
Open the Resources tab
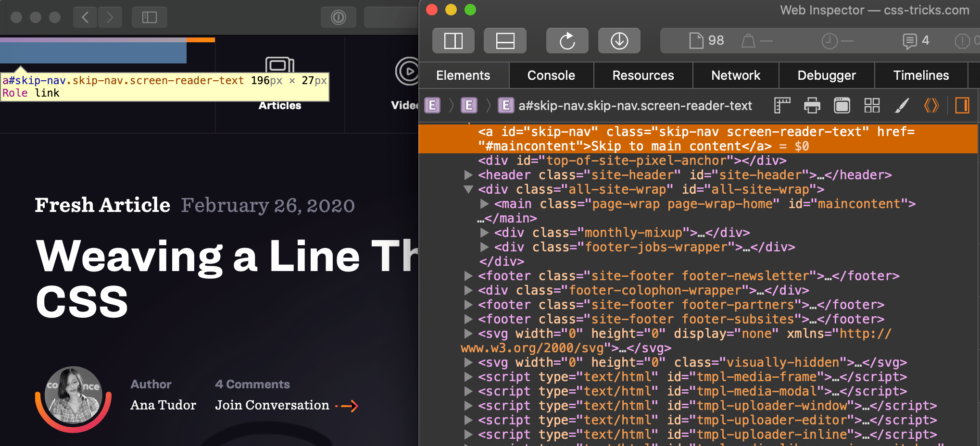(643, 75)
